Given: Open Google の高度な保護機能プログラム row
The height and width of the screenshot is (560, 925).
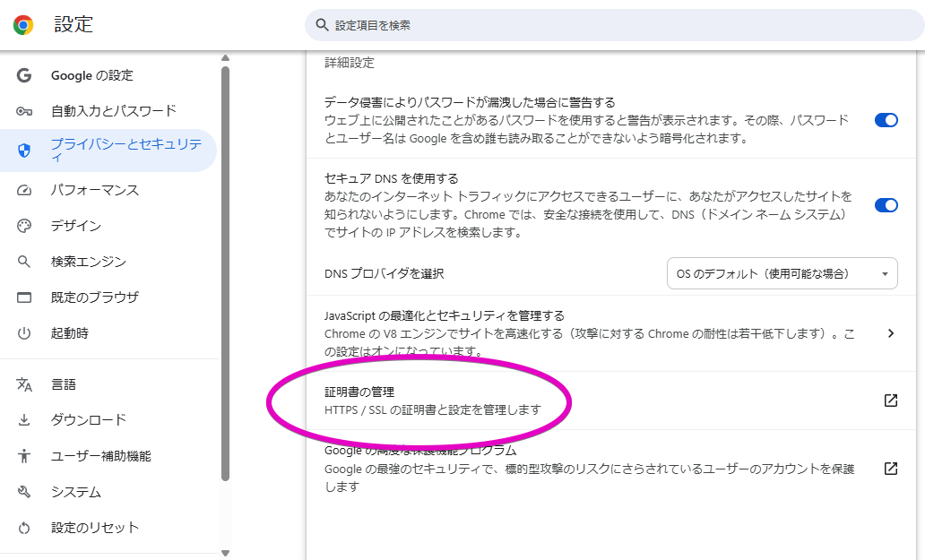Looking at the screenshot, I should click(x=611, y=469).
